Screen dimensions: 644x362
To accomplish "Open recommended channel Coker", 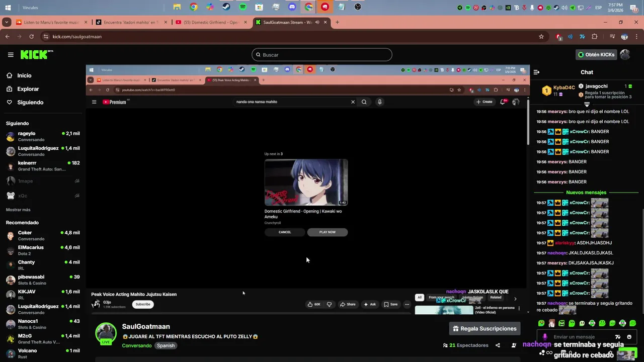I will pyautogui.click(x=43, y=236).
